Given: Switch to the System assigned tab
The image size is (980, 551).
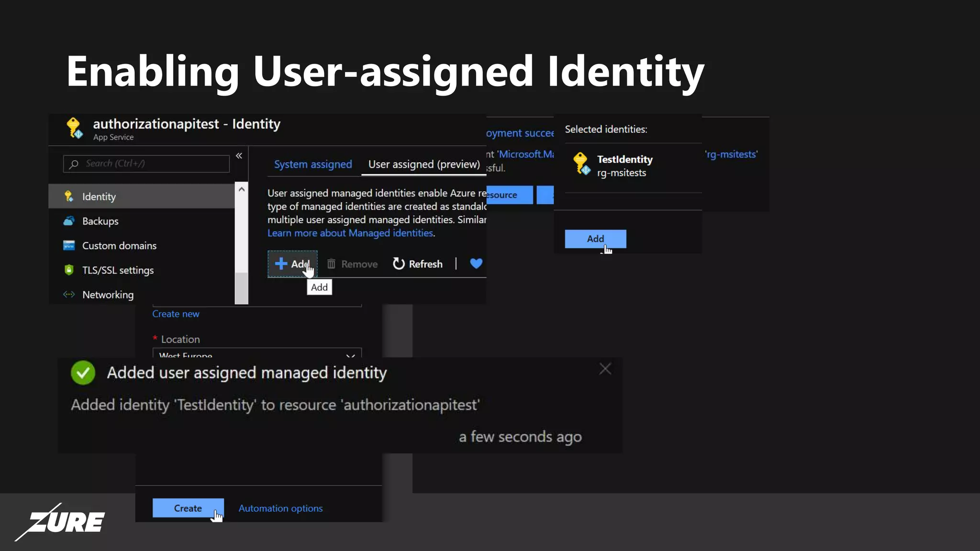Looking at the screenshot, I should click(313, 164).
